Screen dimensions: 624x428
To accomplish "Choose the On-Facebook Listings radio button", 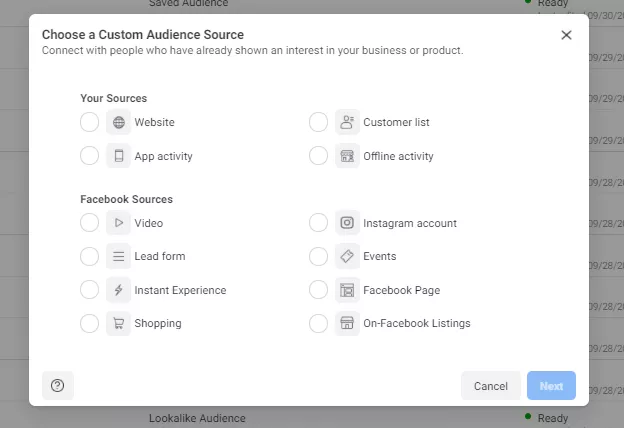I will tap(318, 323).
